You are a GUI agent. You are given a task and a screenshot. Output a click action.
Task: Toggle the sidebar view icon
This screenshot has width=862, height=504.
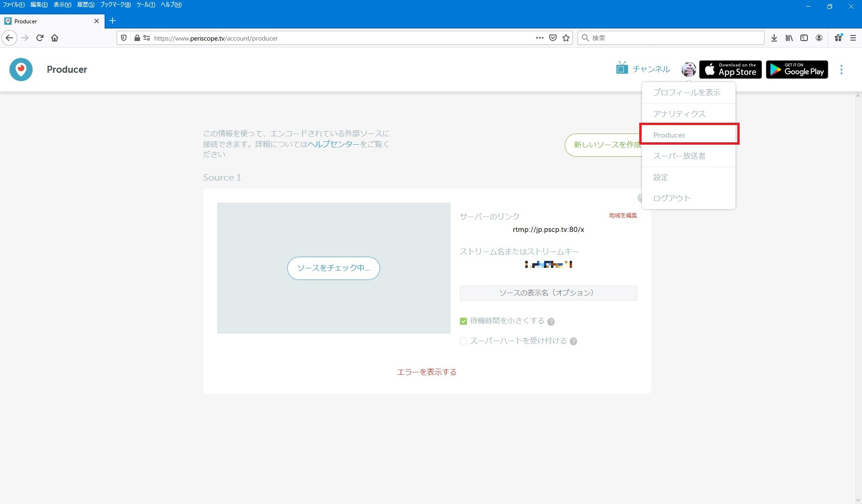804,38
